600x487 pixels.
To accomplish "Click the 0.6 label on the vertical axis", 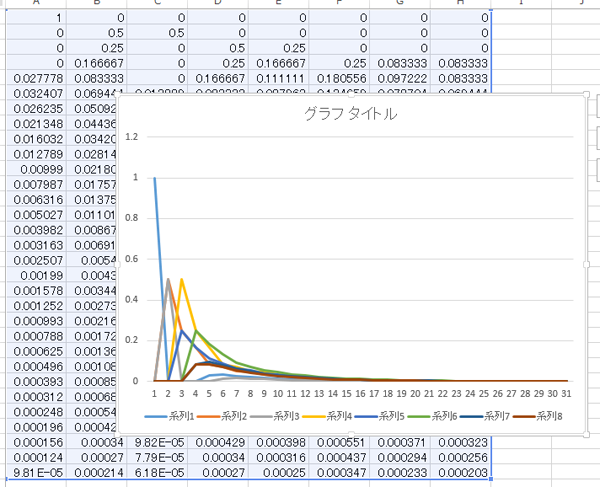I will click(x=132, y=259).
